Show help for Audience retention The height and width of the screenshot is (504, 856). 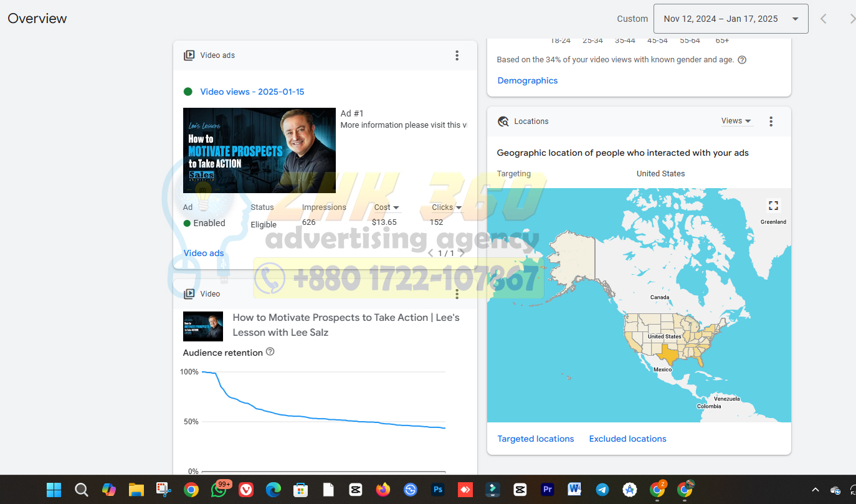coord(270,352)
